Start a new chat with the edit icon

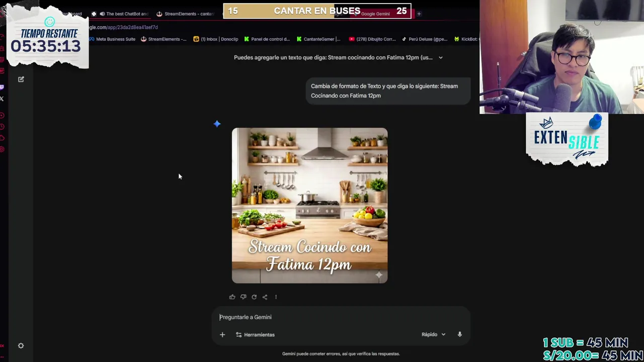tap(21, 79)
